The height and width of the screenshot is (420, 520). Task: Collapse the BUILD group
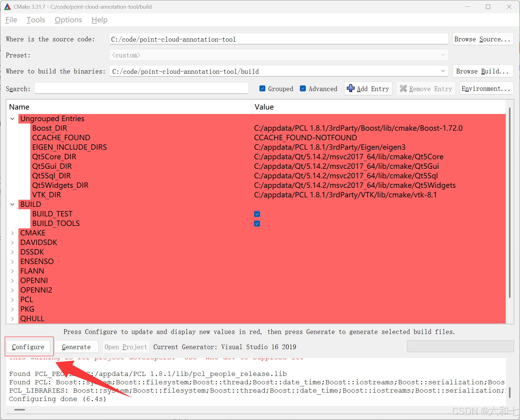[12, 204]
